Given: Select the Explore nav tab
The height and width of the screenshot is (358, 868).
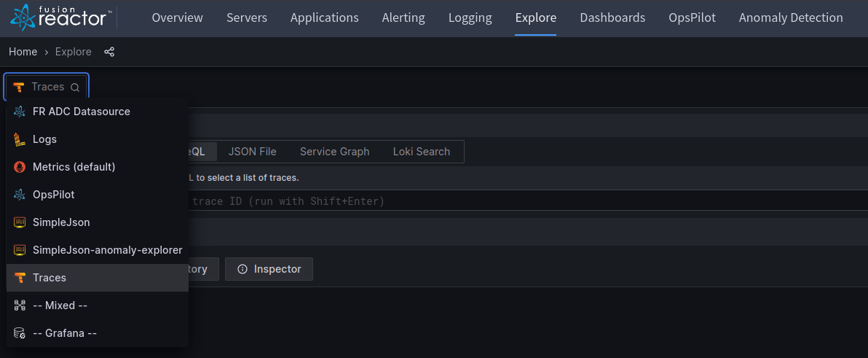Looking at the screenshot, I should [536, 17].
